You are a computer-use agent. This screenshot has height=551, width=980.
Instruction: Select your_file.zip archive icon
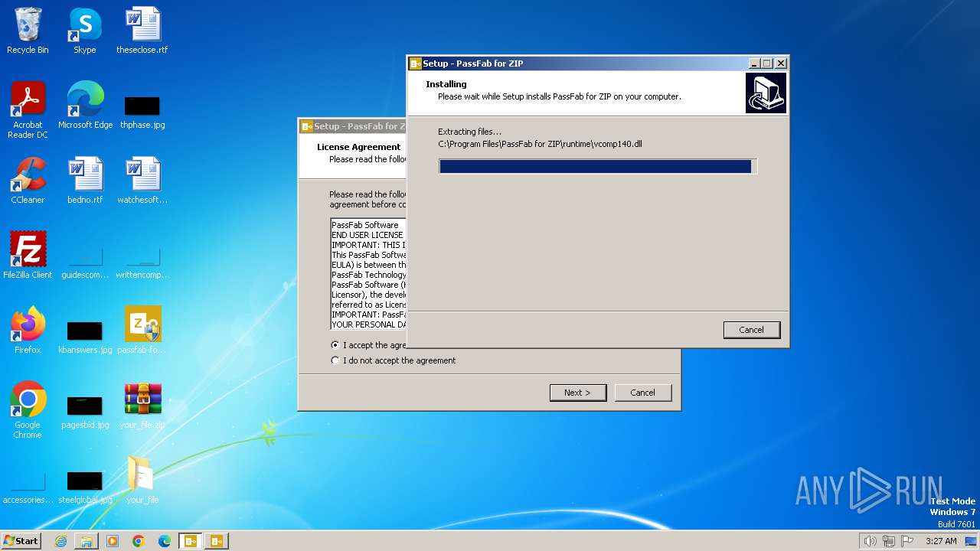click(x=142, y=406)
